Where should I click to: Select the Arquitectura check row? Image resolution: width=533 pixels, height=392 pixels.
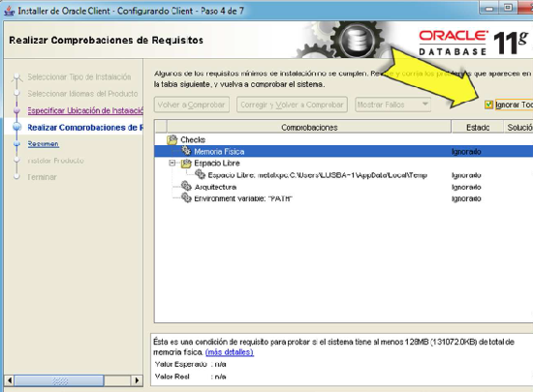tap(343, 187)
